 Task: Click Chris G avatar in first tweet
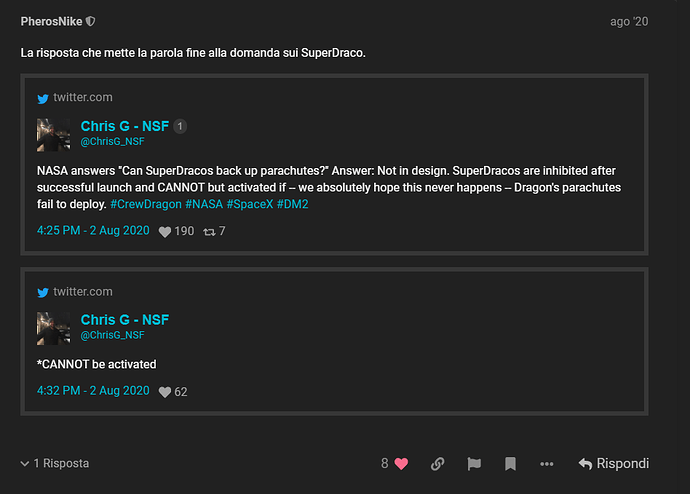53,134
